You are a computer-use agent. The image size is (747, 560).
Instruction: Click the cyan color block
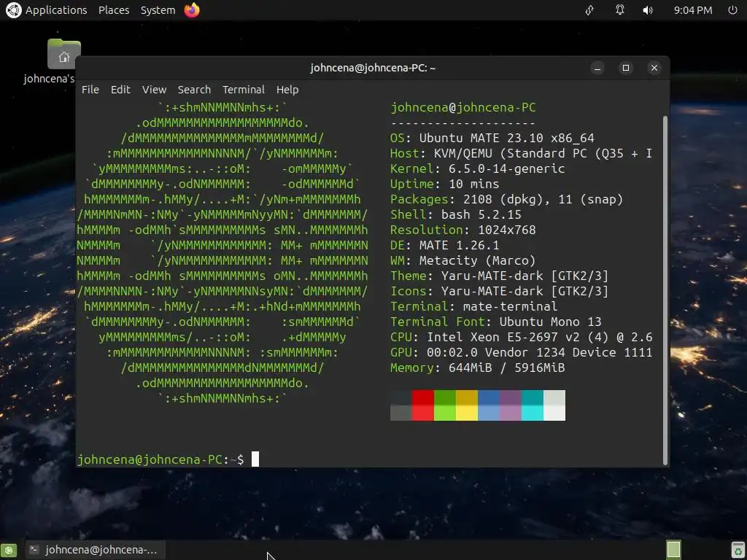coord(533,413)
